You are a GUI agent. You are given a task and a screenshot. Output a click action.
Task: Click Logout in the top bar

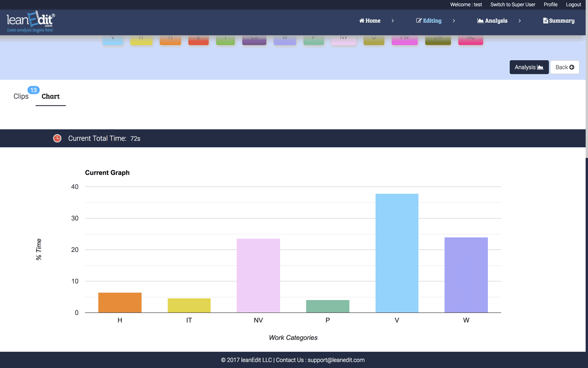[x=573, y=5]
